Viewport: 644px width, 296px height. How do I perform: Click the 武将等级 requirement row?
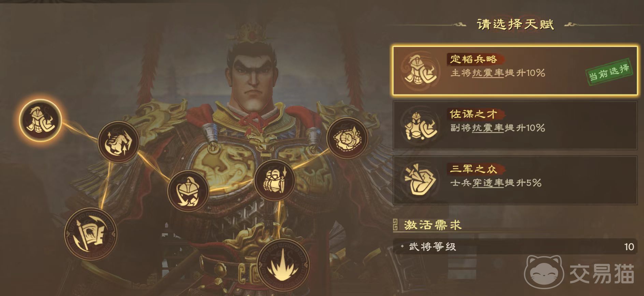coord(515,247)
